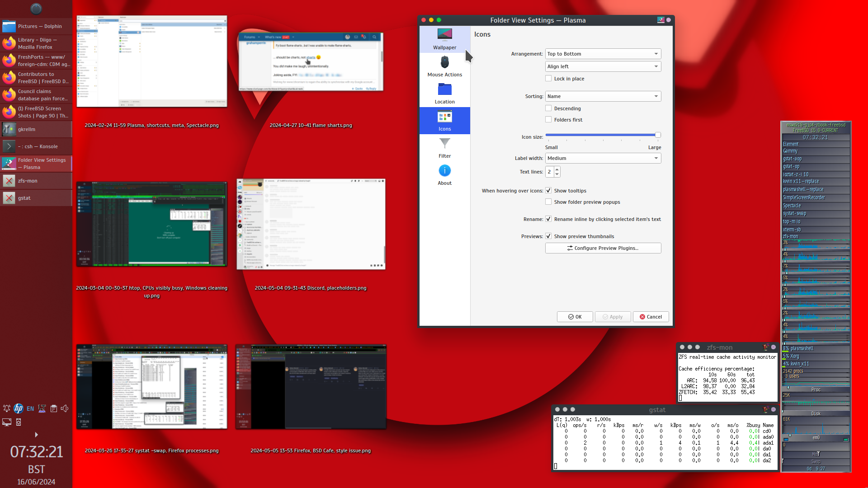Open the Mouse Actions settings page
This screenshot has height=488, width=868.
(x=444, y=66)
